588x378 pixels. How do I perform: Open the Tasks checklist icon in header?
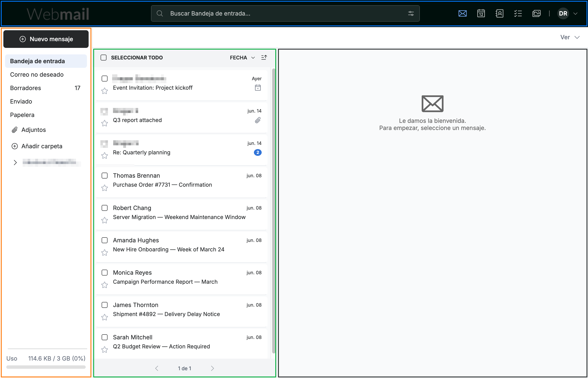[x=518, y=13]
